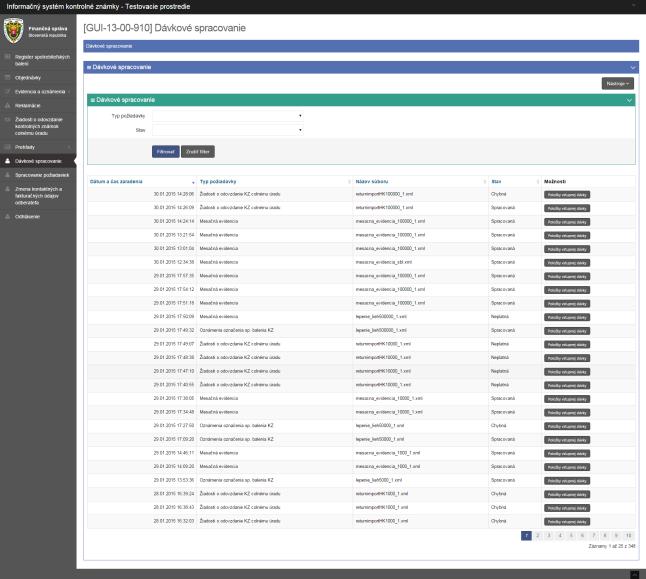Go to pagination page 1
Image resolution: width=646 pixels, height=579 pixels.
coord(526,535)
